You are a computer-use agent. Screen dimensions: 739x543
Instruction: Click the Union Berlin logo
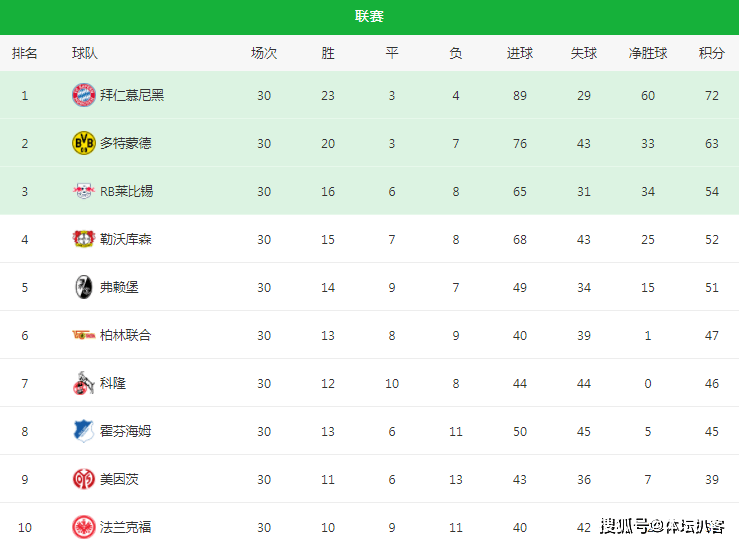(x=84, y=335)
